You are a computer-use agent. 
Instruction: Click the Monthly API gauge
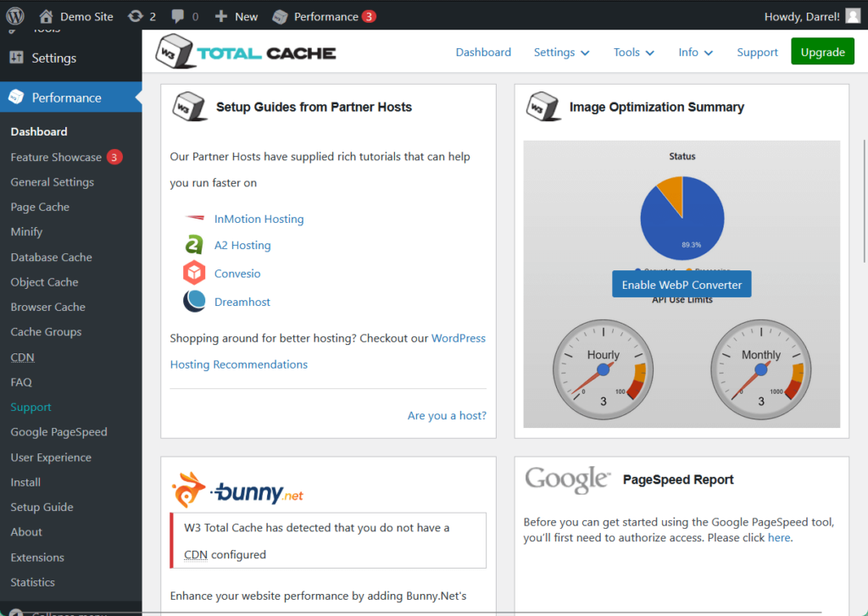[761, 369]
